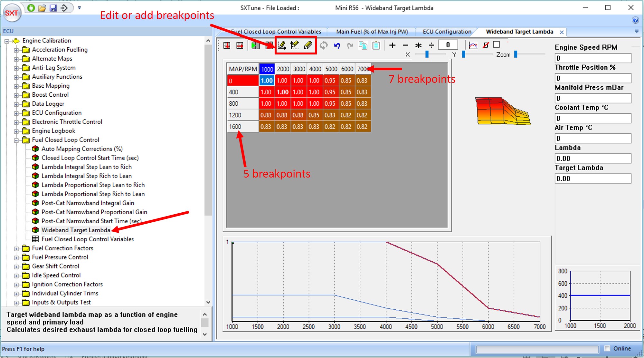644x358 pixels.
Task: Click the edit Y-axis breakpoints pencil icon
Action: pos(295,45)
